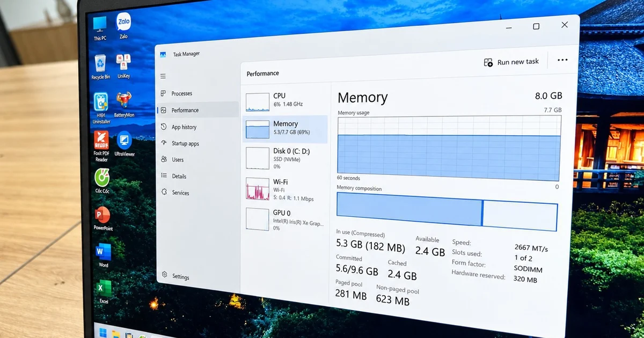Select the Performance page in the sidebar

coord(197,110)
